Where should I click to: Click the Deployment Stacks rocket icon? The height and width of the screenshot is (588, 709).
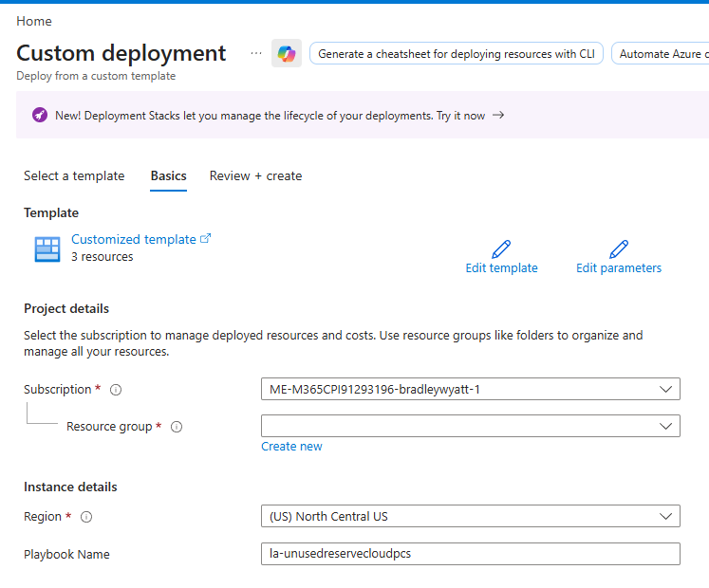point(39,116)
